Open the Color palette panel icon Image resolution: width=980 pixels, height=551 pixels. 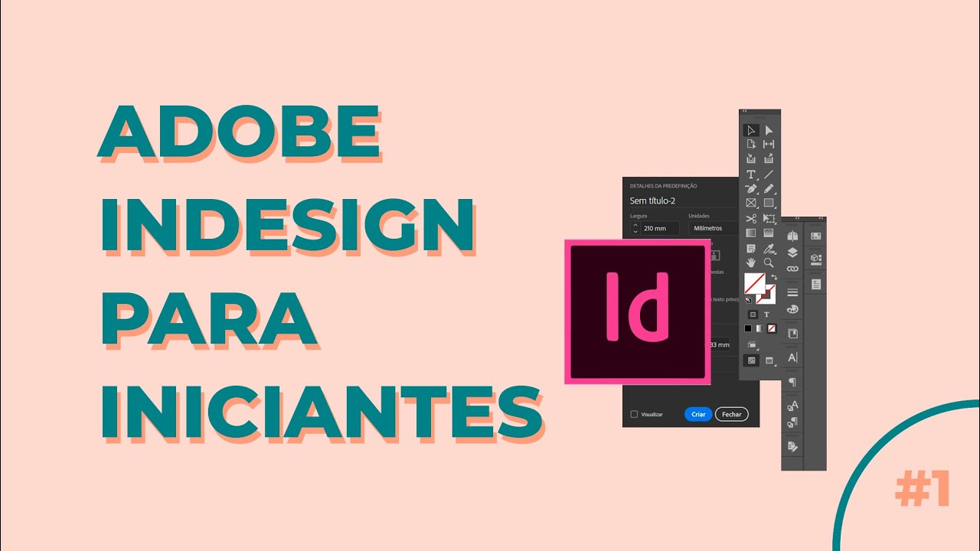tap(792, 309)
